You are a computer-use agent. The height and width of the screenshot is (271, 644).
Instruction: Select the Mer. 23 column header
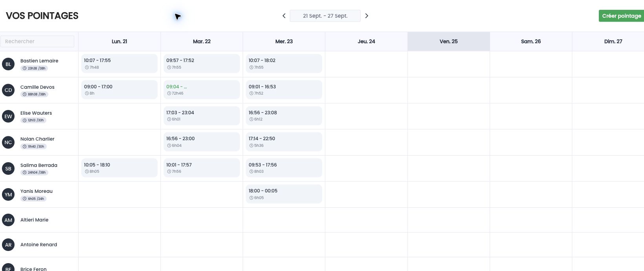pos(284,41)
